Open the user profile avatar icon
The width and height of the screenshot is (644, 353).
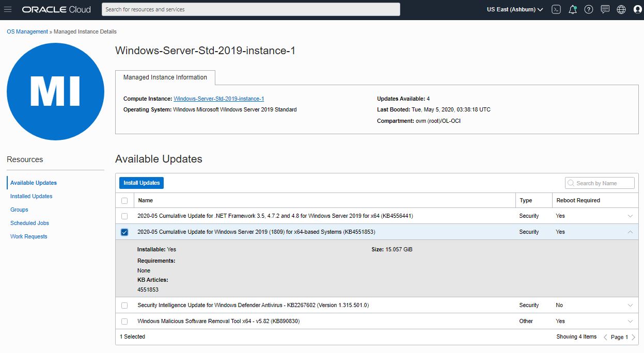637,9
